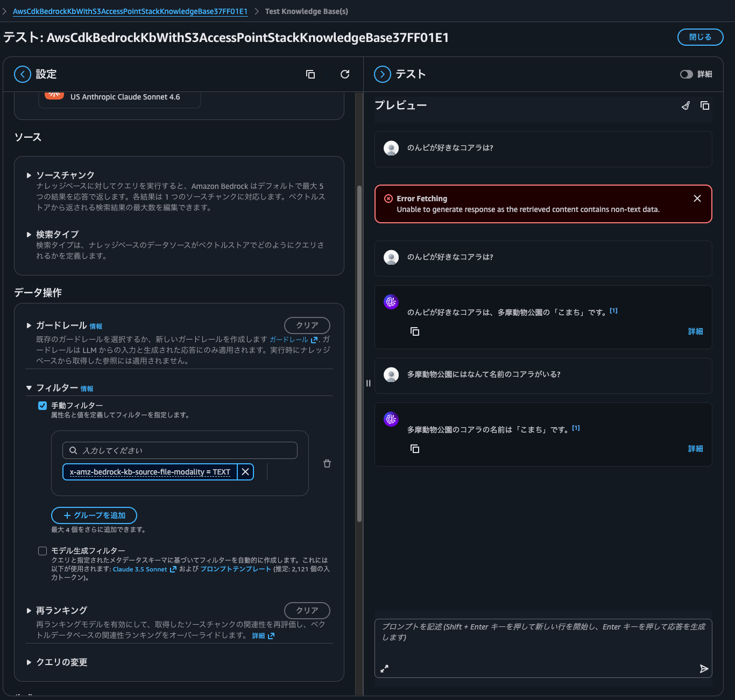The width and height of the screenshot is (735, 700).
Task: Copy the preview conversation with the プレビュー copy icon
Action: point(705,105)
